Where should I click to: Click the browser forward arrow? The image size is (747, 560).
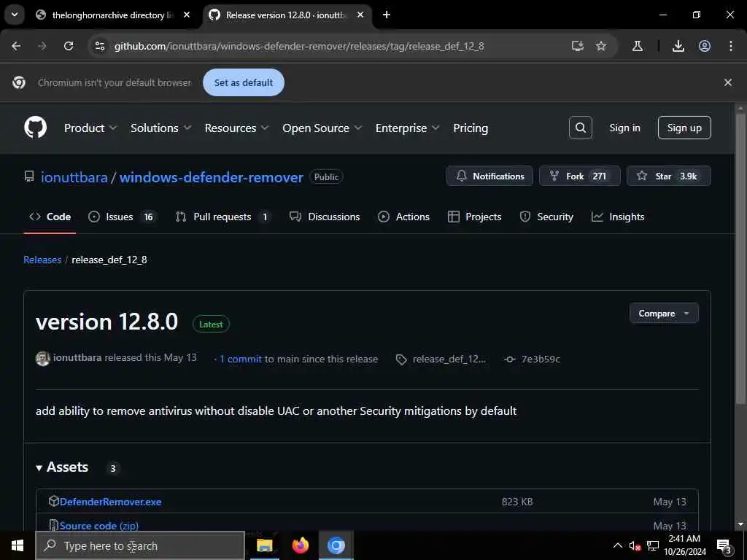point(42,46)
